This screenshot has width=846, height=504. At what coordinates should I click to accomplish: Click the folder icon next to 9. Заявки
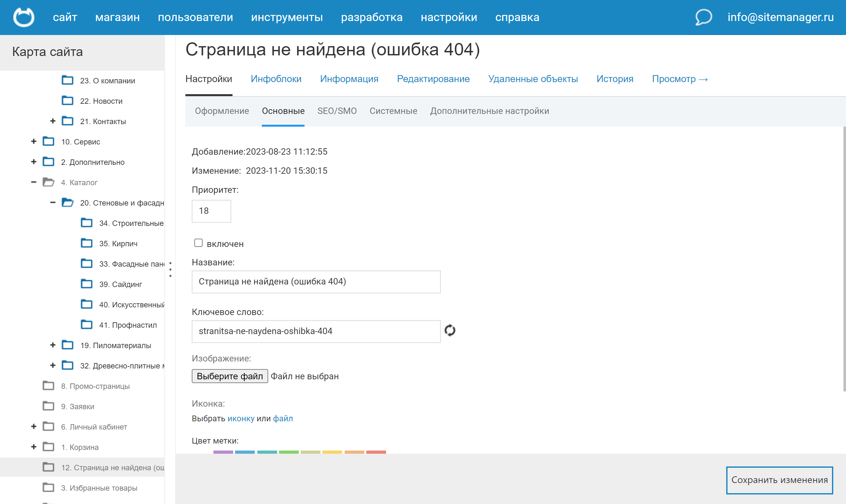coord(49,406)
